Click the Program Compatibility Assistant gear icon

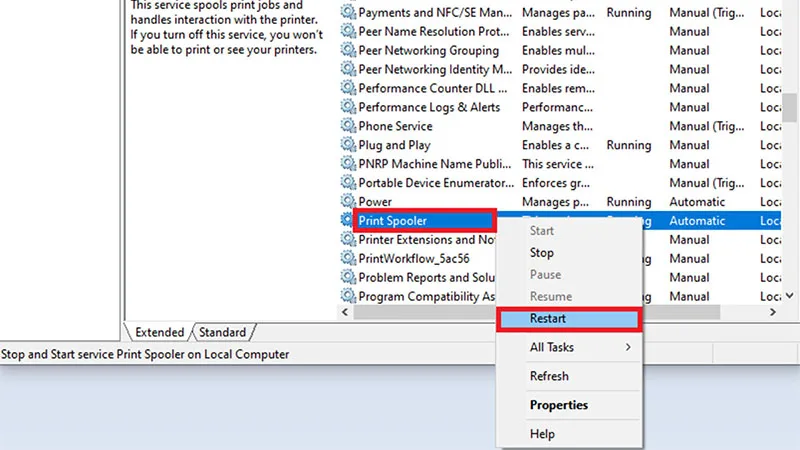(348, 295)
